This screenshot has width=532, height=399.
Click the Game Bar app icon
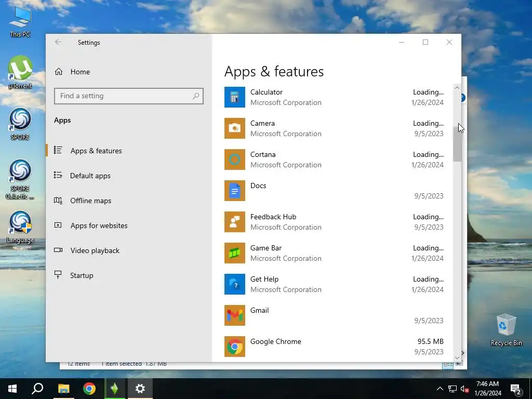[235, 253]
